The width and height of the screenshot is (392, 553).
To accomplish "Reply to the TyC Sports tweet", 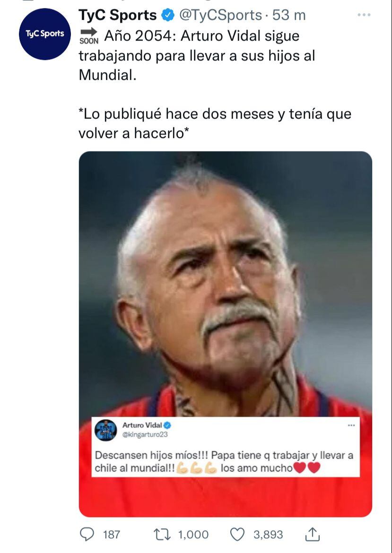I will pyautogui.click(x=87, y=535).
